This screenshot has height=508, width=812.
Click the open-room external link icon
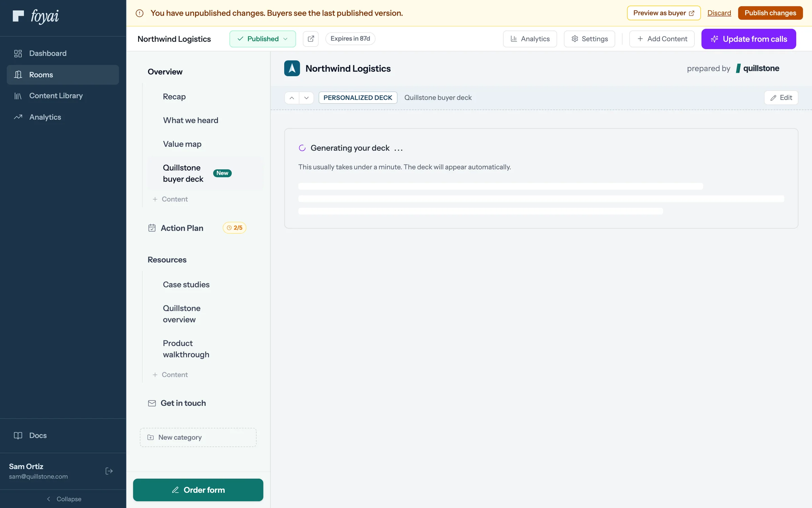(x=311, y=39)
